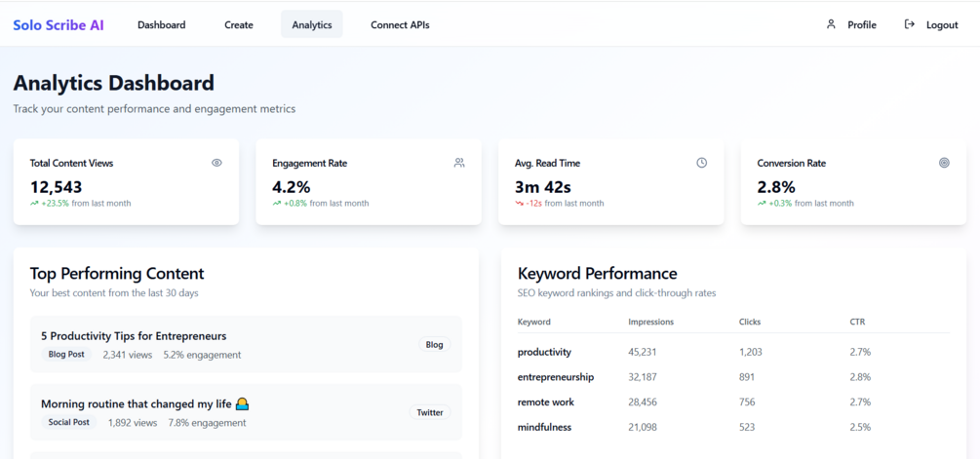Click the 45,231 impressions cell

(x=643, y=352)
